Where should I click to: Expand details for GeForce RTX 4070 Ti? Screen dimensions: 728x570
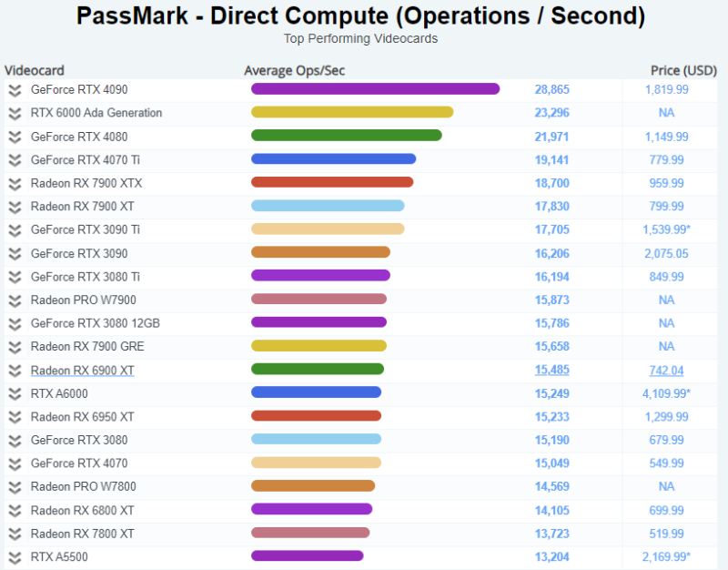click(15, 160)
